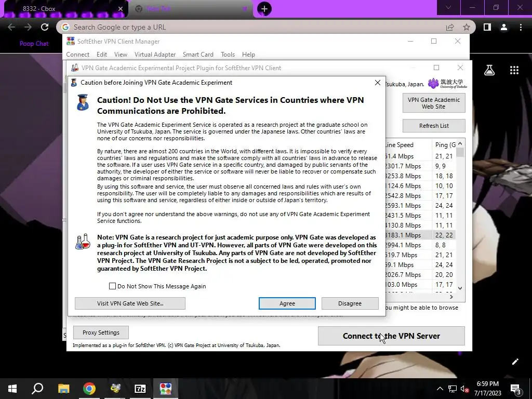
Task: Show hidden system tray icons
Action: (440, 389)
